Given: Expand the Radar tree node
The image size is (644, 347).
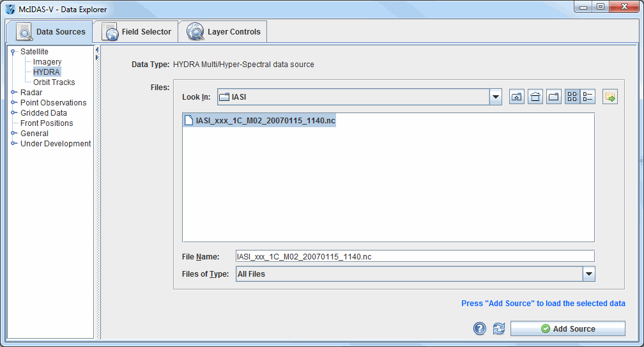Looking at the screenshot, I should point(13,93).
